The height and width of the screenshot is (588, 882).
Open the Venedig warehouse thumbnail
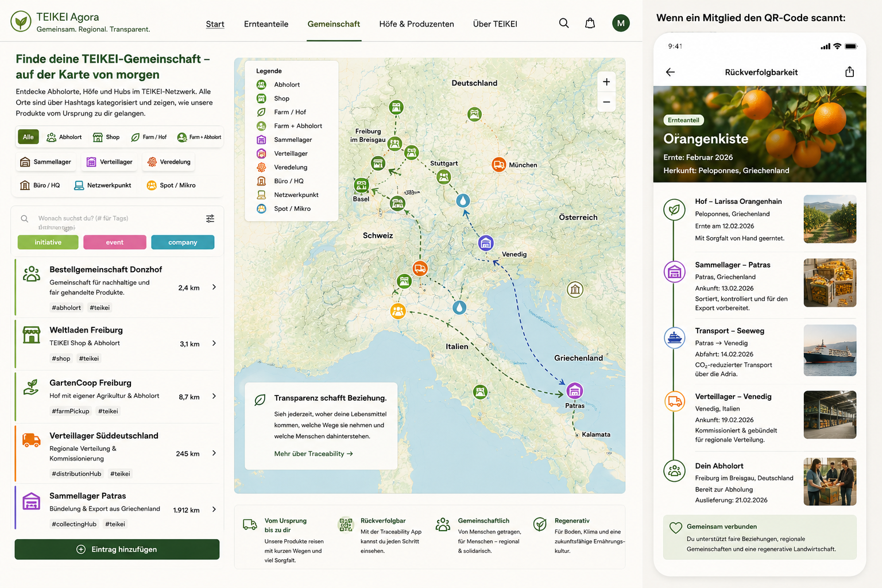click(x=830, y=415)
